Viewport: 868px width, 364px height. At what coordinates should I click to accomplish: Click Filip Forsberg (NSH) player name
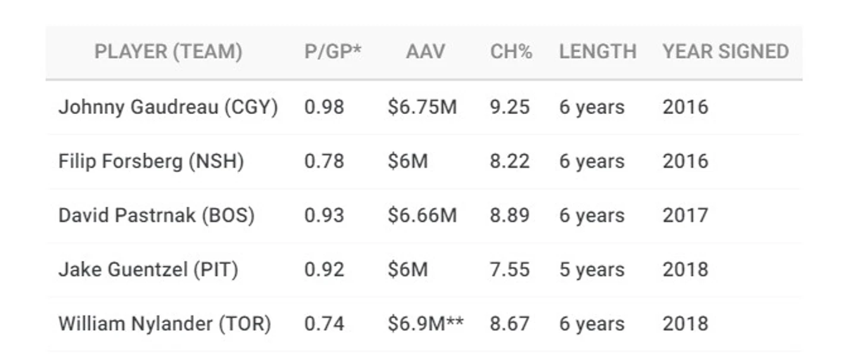pos(151,162)
